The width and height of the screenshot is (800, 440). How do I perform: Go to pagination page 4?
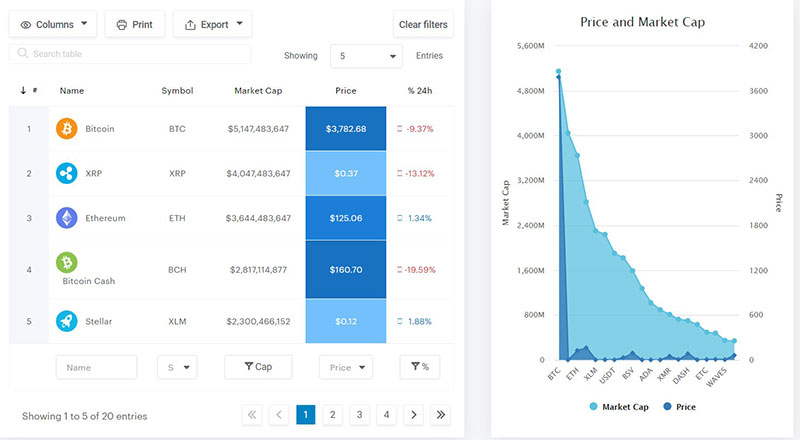point(386,414)
